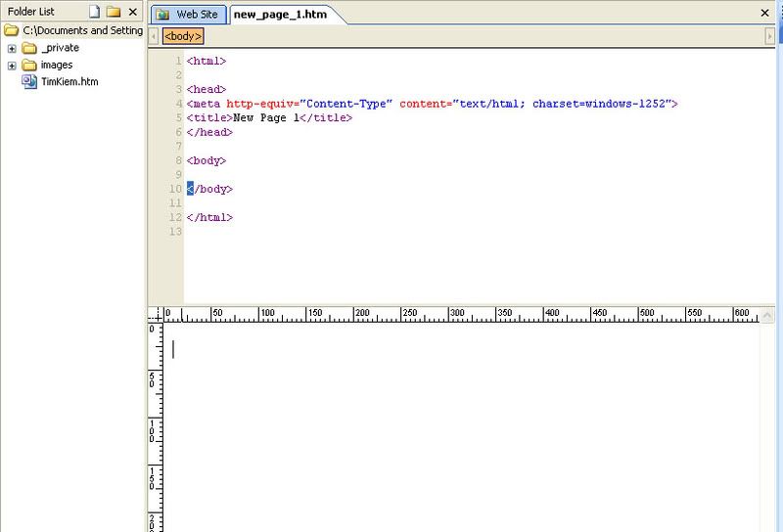Close the Folder List panel
Viewport: 783px width, 532px height.
pos(133,12)
